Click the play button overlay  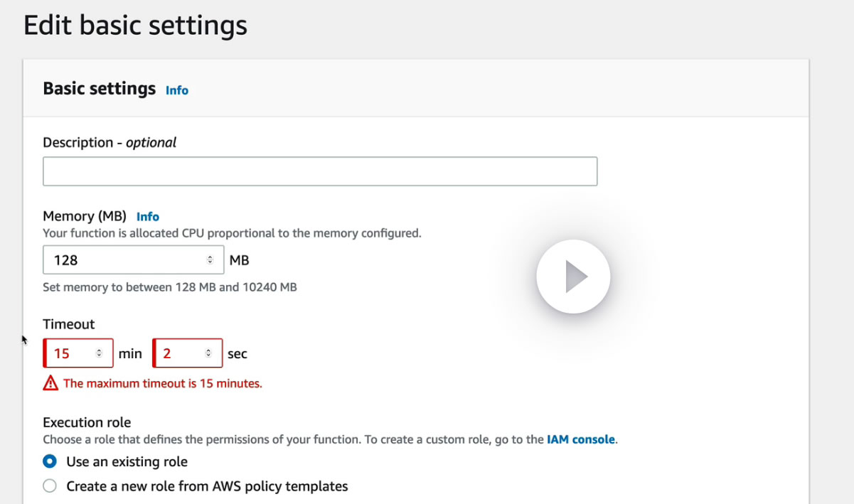(573, 277)
